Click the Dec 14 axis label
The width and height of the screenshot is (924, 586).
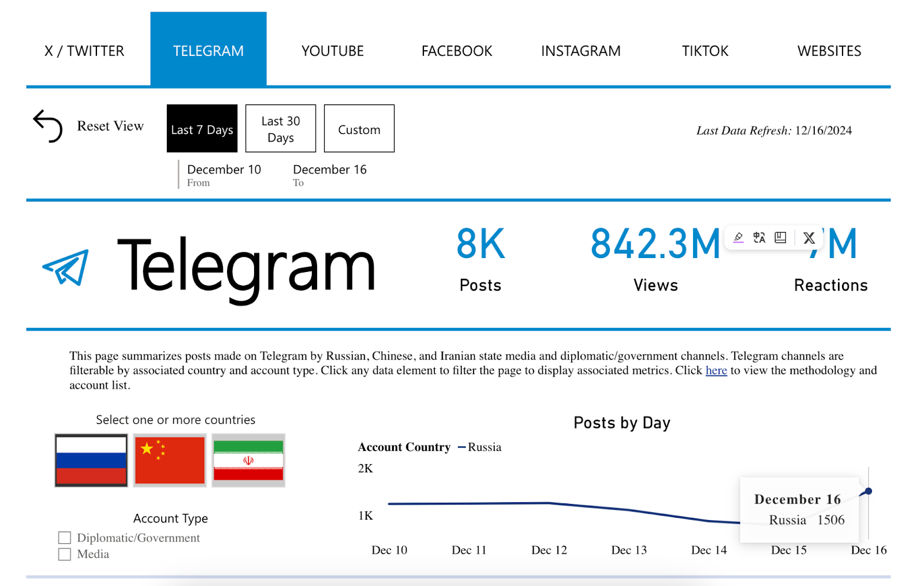tap(709, 550)
